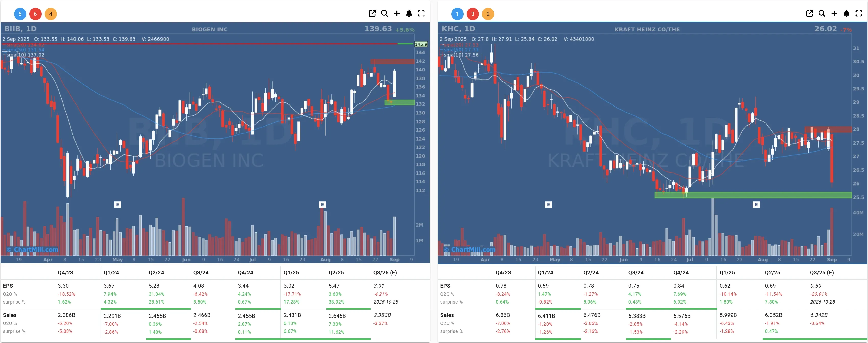This screenshot has width=868, height=343.
Task: Open BIIB chart in new window icon
Action: [372, 14]
